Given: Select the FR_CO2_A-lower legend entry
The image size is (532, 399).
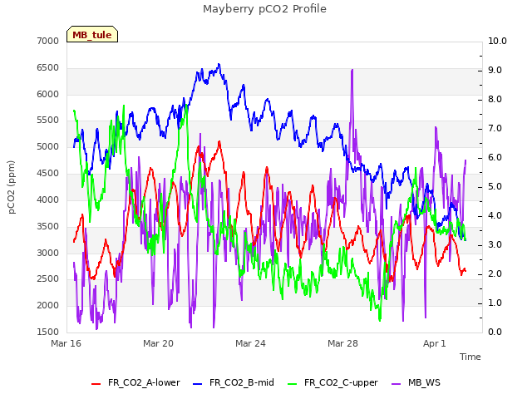Looking at the screenshot, I should coord(135,382).
